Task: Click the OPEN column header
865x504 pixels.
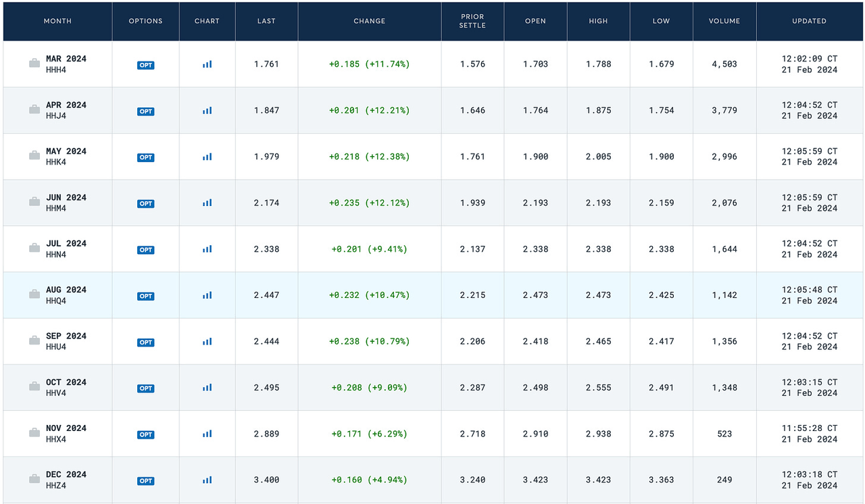Action: click(x=535, y=21)
